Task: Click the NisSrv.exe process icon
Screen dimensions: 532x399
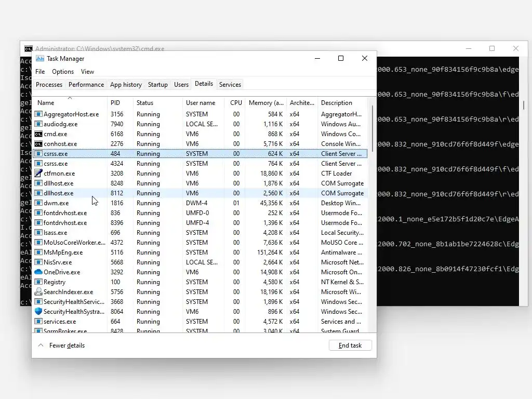Action: coord(38,262)
